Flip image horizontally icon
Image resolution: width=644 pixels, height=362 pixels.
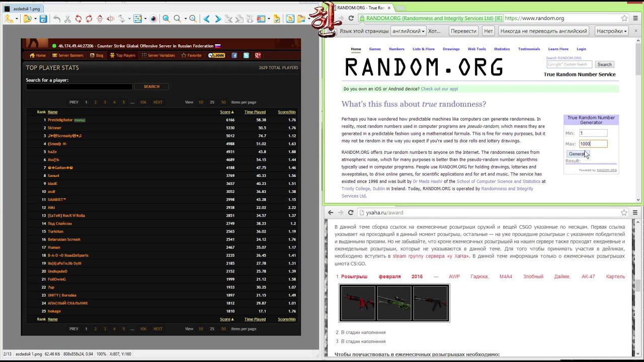tap(111, 19)
